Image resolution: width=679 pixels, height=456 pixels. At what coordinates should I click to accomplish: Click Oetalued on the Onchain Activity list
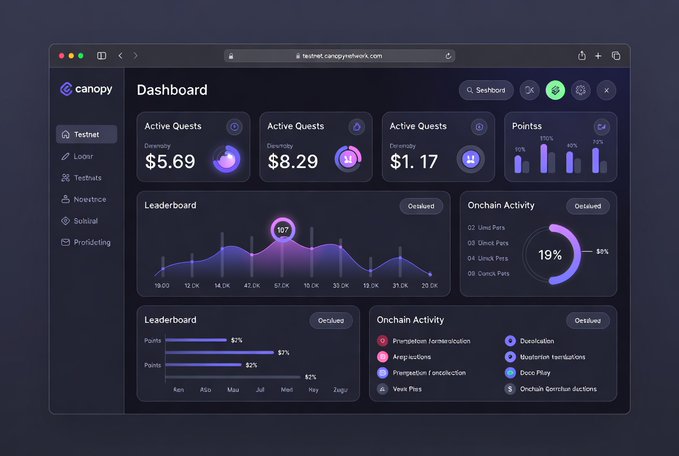tap(588, 320)
